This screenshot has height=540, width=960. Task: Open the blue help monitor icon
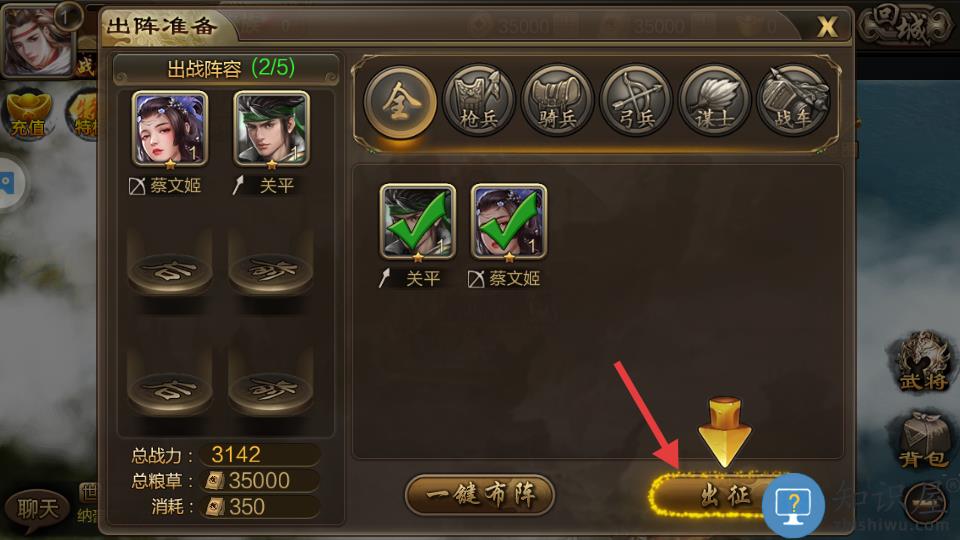pos(793,505)
